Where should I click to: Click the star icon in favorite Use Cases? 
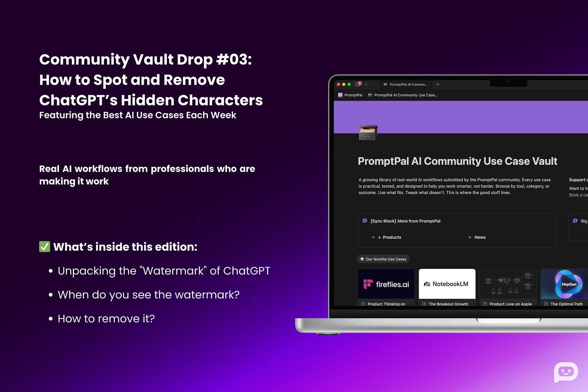362,259
